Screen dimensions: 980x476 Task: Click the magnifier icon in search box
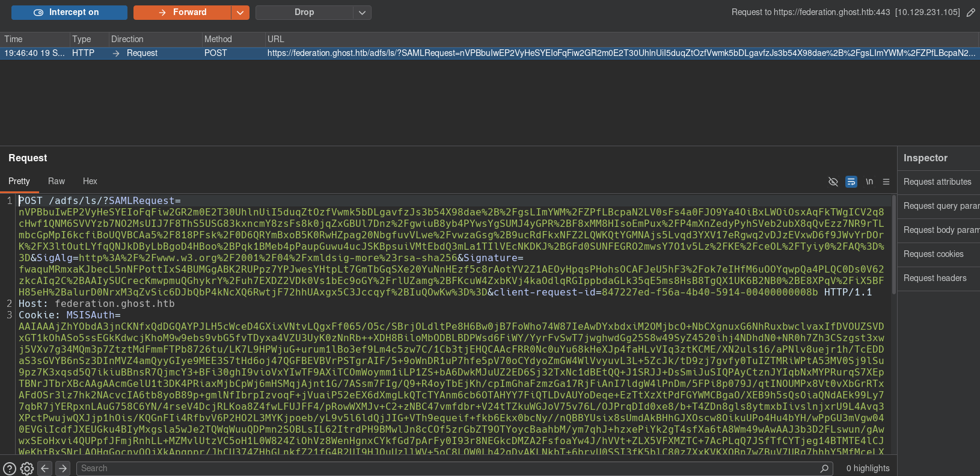[x=825, y=468]
